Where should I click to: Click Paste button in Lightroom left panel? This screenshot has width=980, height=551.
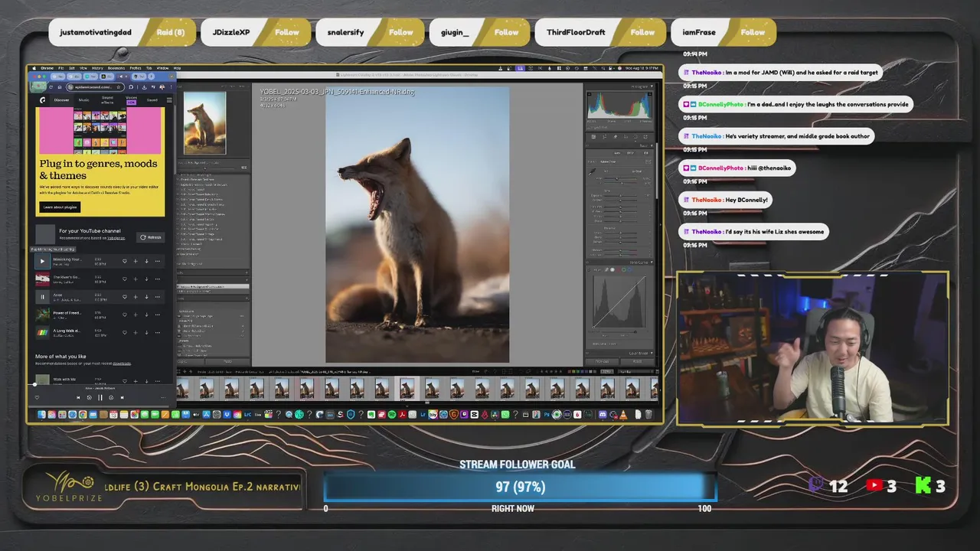click(x=227, y=361)
